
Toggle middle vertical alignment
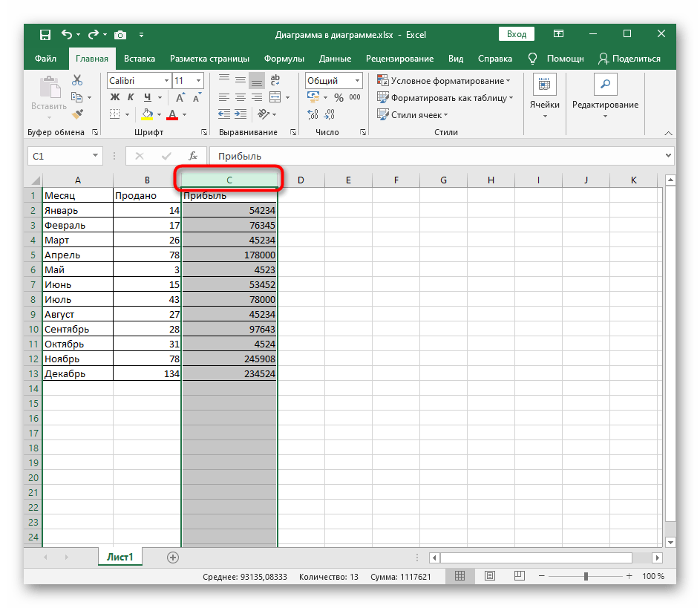pos(241,80)
